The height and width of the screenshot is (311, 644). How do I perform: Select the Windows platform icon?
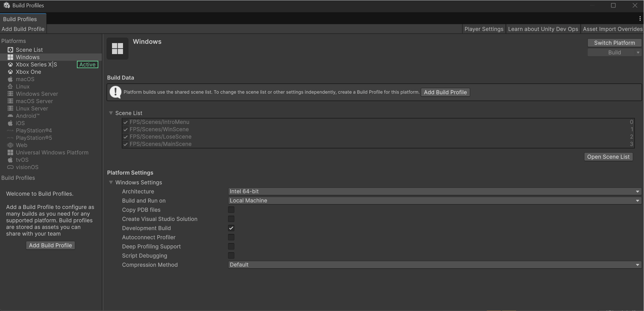click(x=10, y=57)
